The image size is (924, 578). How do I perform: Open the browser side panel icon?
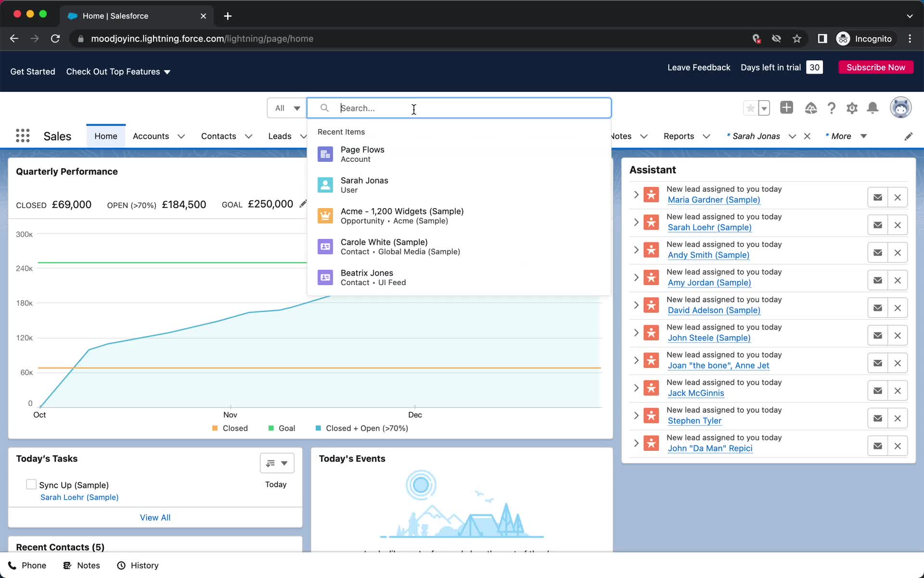[822, 39]
